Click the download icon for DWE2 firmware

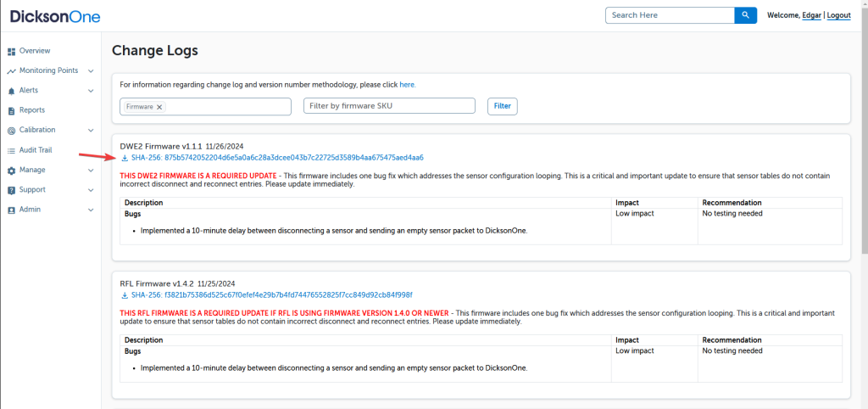pyautogui.click(x=125, y=158)
